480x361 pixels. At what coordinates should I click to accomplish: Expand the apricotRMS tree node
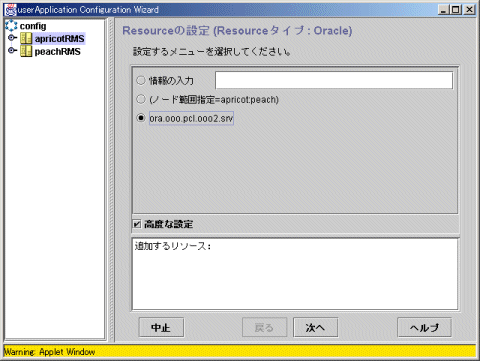[12, 38]
